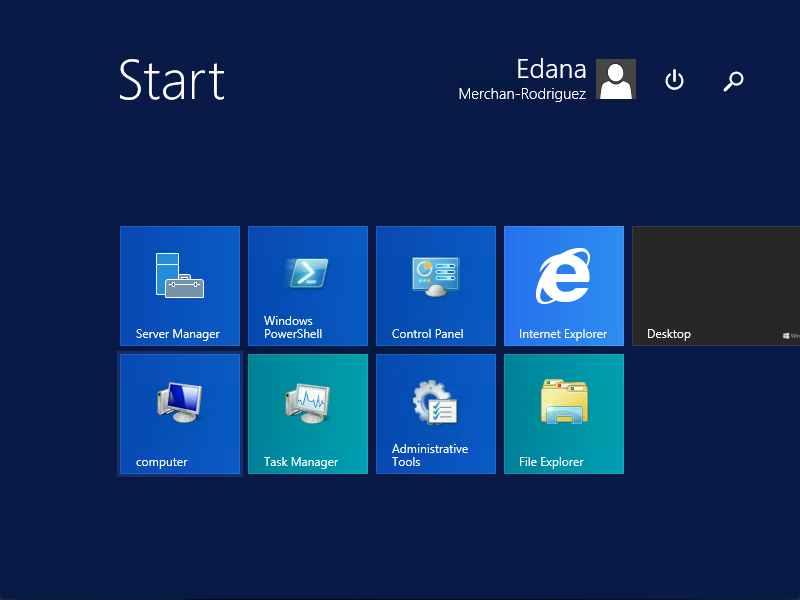Viewport: 800px width, 600px height.
Task: Launch Internet Explorer tile
Action: pyautogui.click(x=564, y=286)
